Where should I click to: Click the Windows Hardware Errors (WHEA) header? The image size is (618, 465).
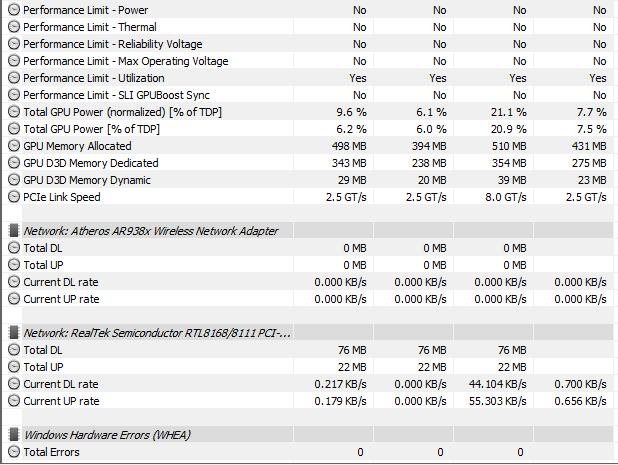[107, 435]
